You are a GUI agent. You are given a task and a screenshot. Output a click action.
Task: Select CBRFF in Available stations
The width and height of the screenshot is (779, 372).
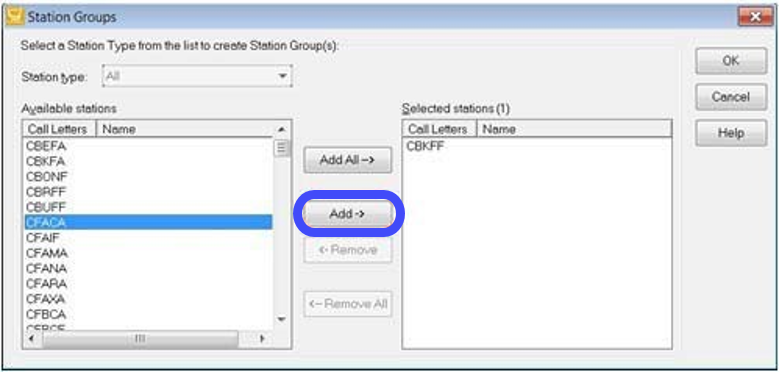148,192
